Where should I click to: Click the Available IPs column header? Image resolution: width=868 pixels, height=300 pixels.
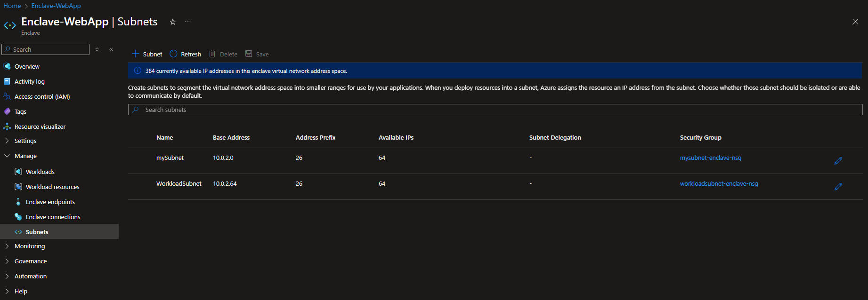pyautogui.click(x=396, y=137)
